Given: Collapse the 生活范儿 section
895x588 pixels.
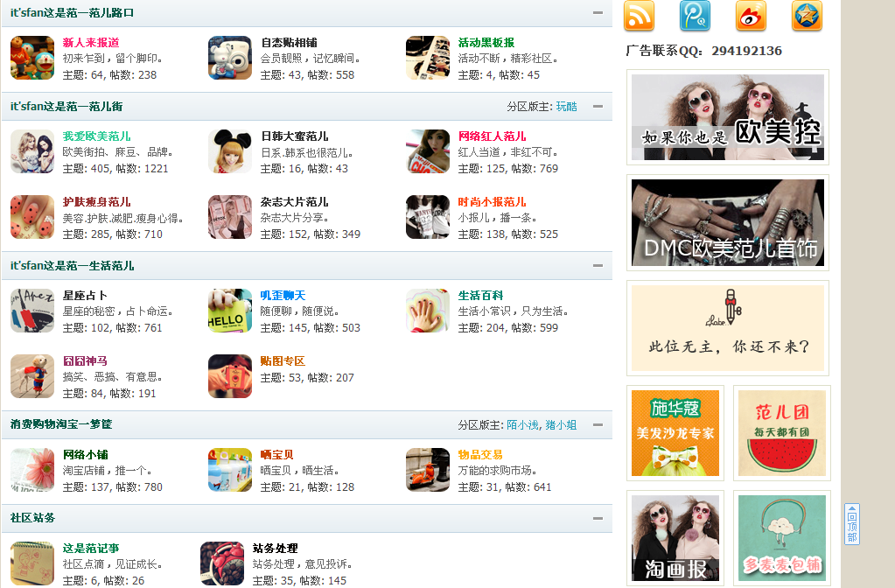Looking at the screenshot, I should click(598, 265).
